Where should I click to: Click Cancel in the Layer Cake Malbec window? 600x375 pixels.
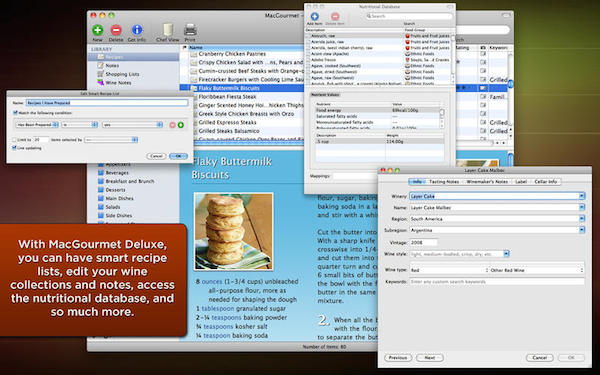click(540, 358)
